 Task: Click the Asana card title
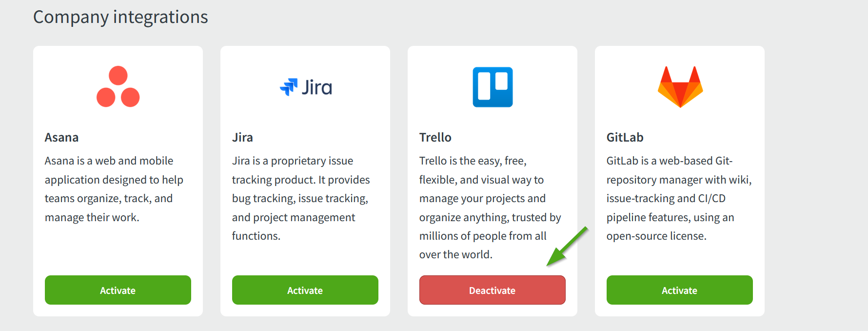coord(61,137)
